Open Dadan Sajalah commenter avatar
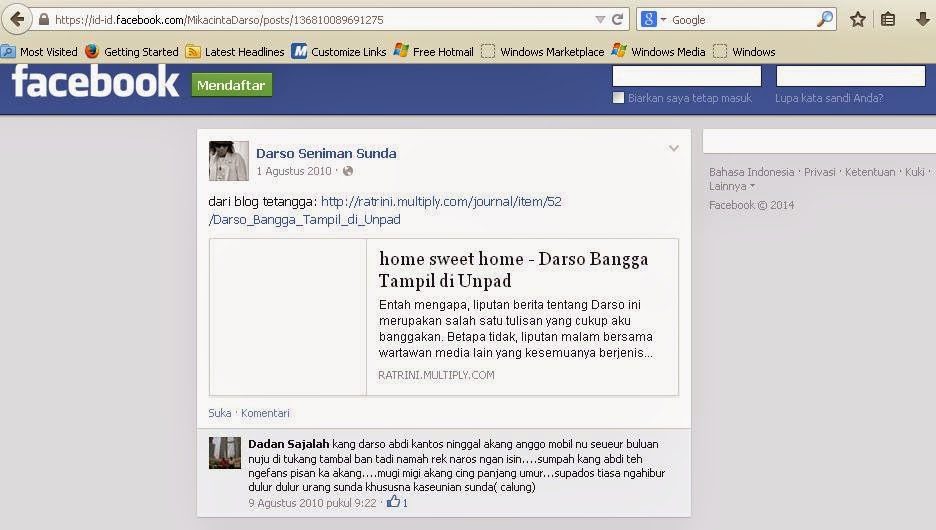936x530 pixels. (x=225, y=453)
